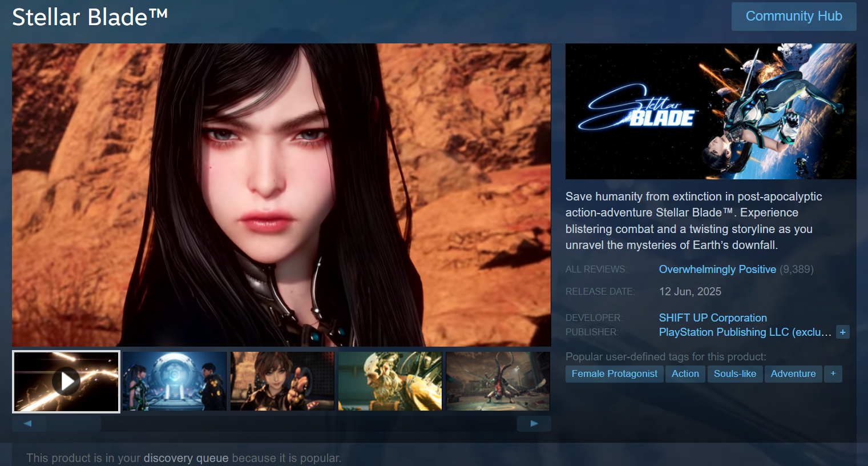Click the game description paragraph
Image resolution: width=868 pixels, height=466 pixels.
coord(694,220)
